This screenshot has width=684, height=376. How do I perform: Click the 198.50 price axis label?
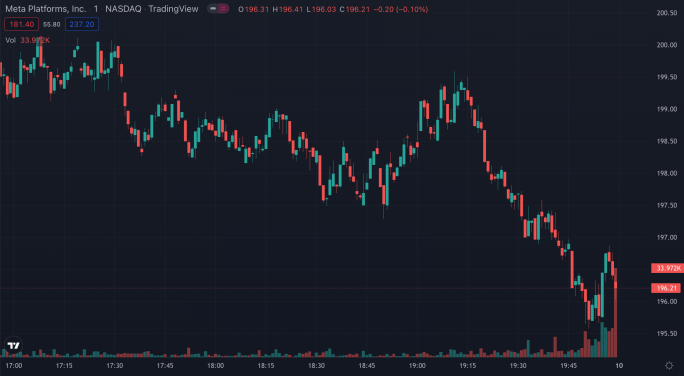coord(667,141)
